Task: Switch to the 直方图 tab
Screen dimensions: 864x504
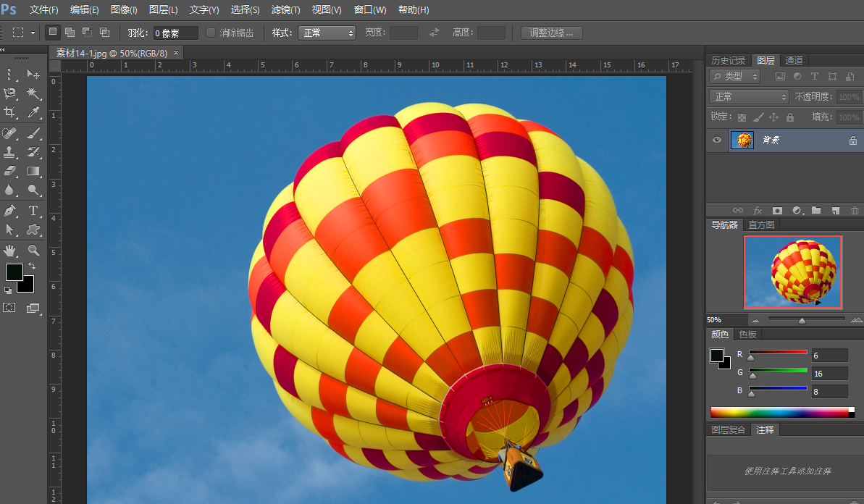Action: pyautogui.click(x=761, y=224)
